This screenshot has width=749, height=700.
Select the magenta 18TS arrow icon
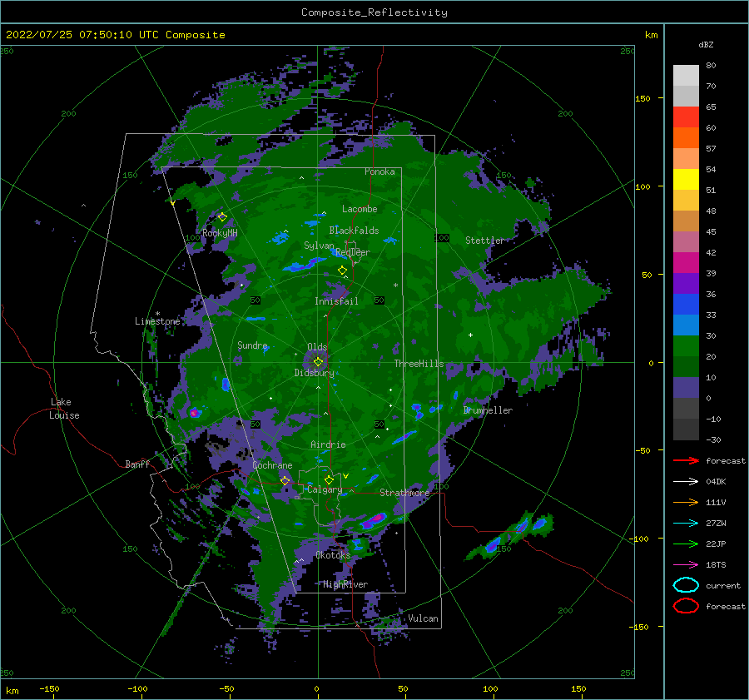[686, 565]
